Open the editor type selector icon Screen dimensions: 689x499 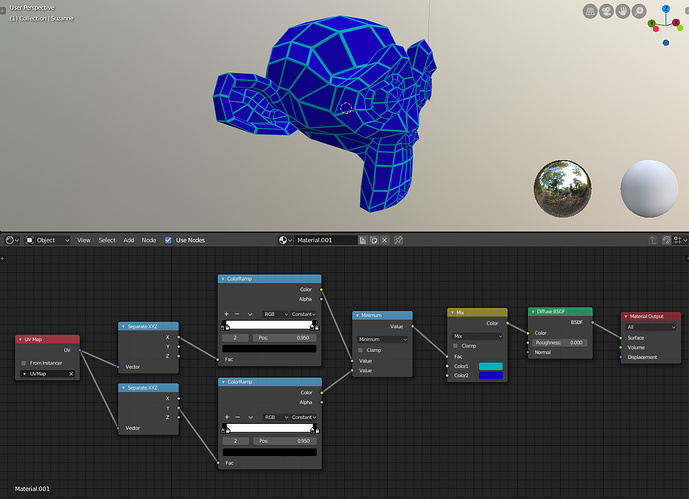click(x=12, y=240)
